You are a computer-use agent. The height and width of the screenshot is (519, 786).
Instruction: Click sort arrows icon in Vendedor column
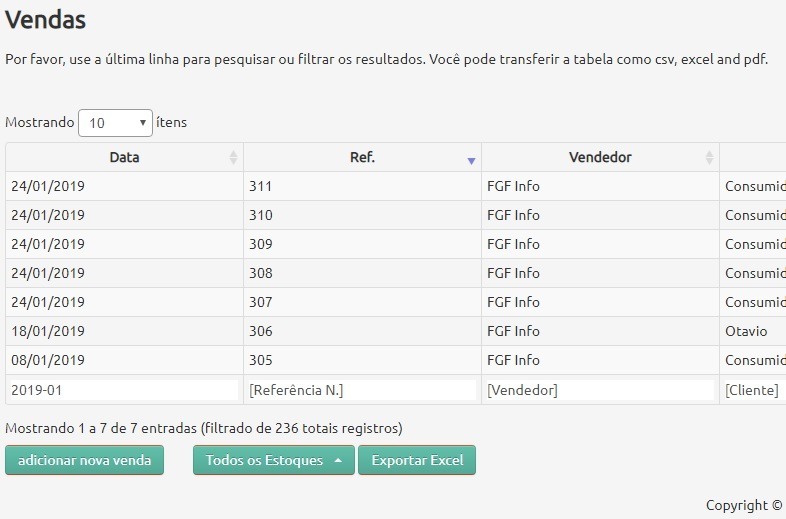tap(709, 158)
